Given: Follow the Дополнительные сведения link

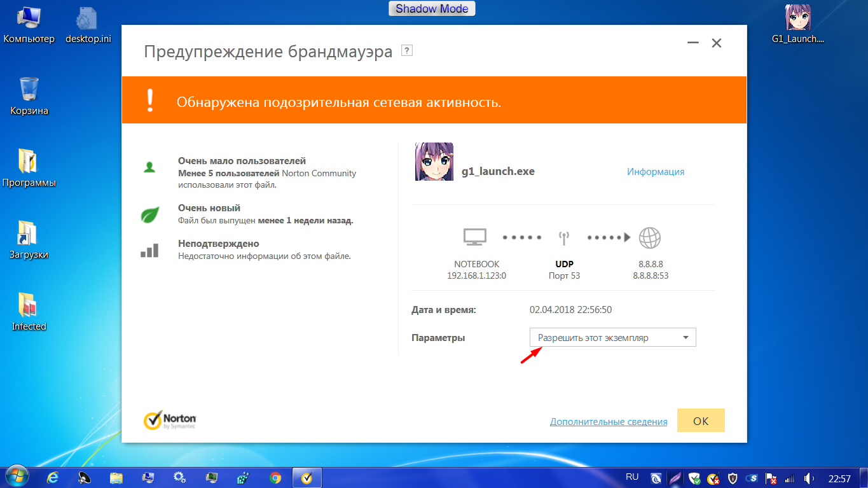Looking at the screenshot, I should [609, 422].
